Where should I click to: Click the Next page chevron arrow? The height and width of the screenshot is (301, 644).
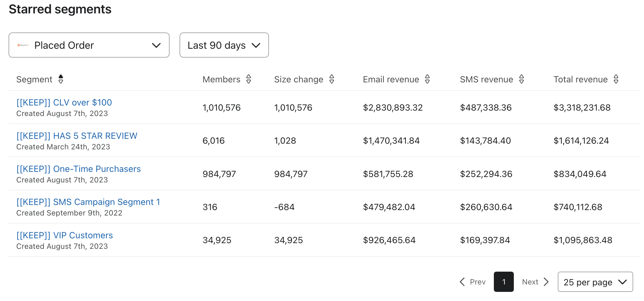point(546,282)
